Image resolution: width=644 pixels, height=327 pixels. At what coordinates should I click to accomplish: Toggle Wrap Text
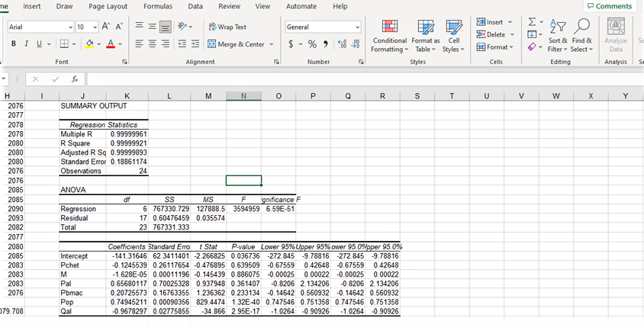pyautogui.click(x=227, y=27)
